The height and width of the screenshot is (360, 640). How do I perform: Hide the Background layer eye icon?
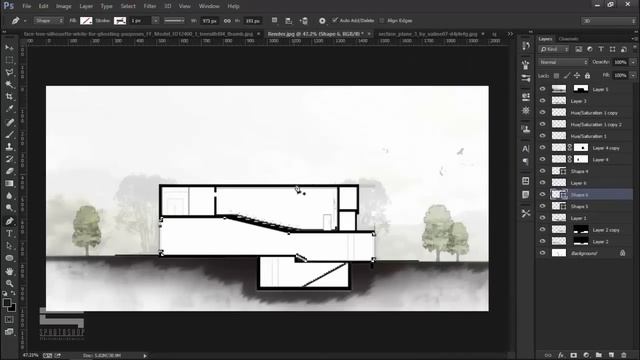[x=542, y=253]
